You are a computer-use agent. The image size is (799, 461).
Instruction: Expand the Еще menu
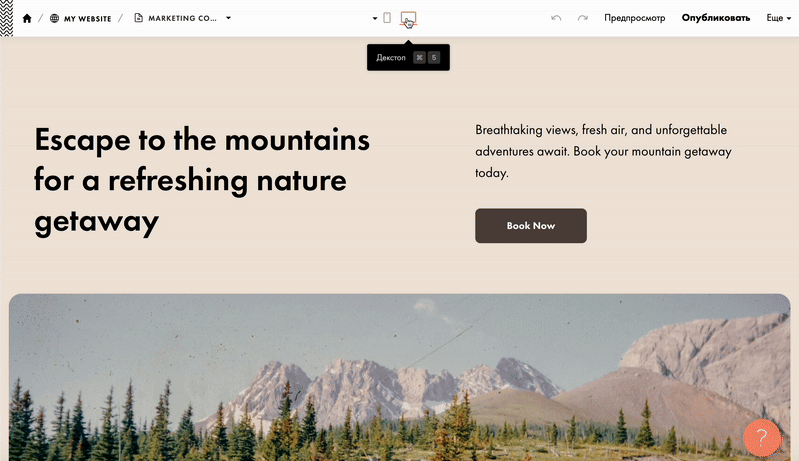[x=779, y=18]
